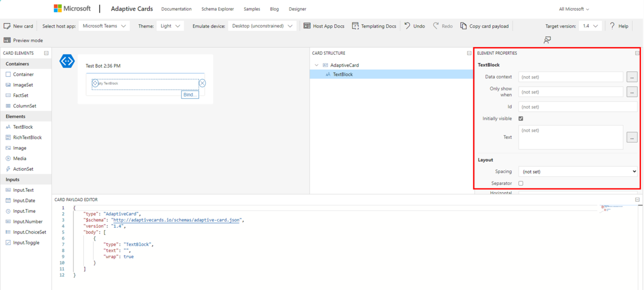Click the Adaptive Cards title link
The image size is (644, 290).
coord(131,9)
